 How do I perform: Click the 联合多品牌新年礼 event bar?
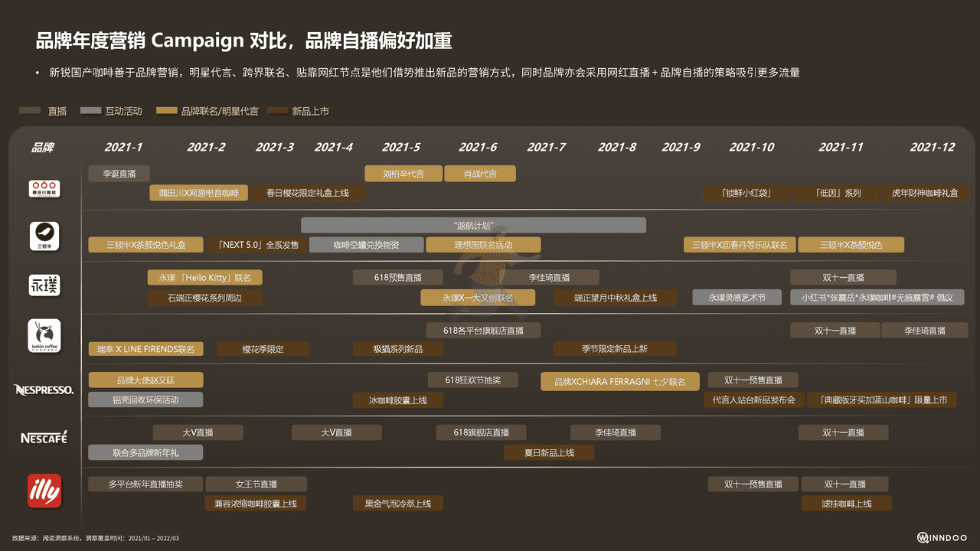pos(145,452)
